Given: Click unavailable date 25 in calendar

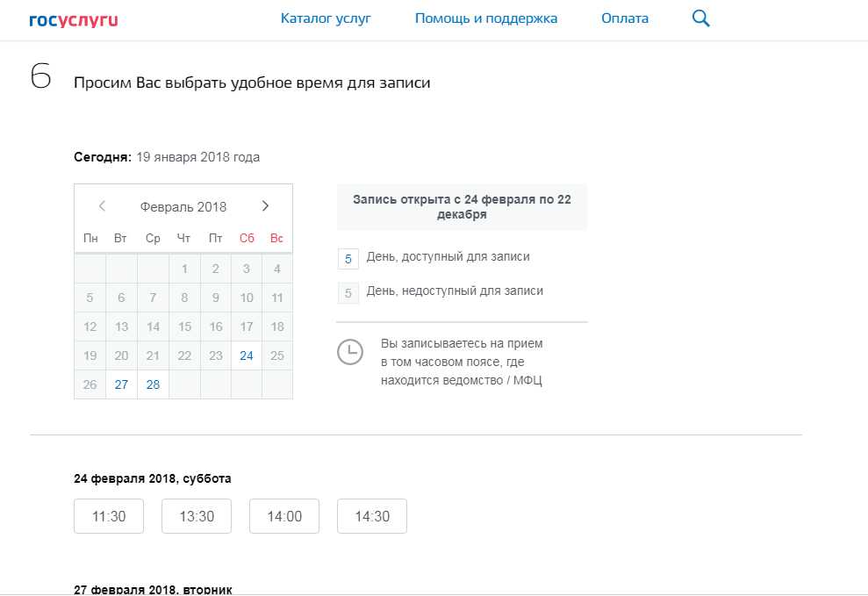Looking at the screenshot, I should [x=277, y=355].
